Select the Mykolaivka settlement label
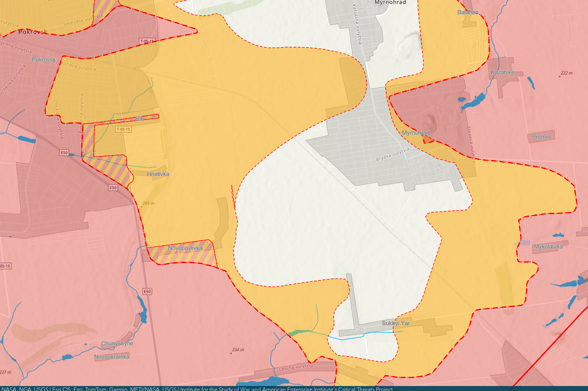The image size is (588, 391). (x=548, y=247)
